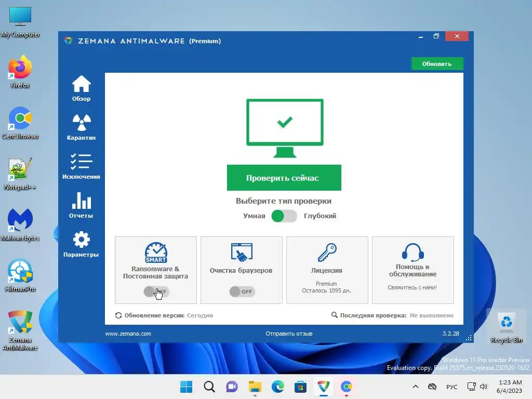Open Microsoft Store from taskbar
This screenshot has width=532, height=399.
[x=300, y=387]
